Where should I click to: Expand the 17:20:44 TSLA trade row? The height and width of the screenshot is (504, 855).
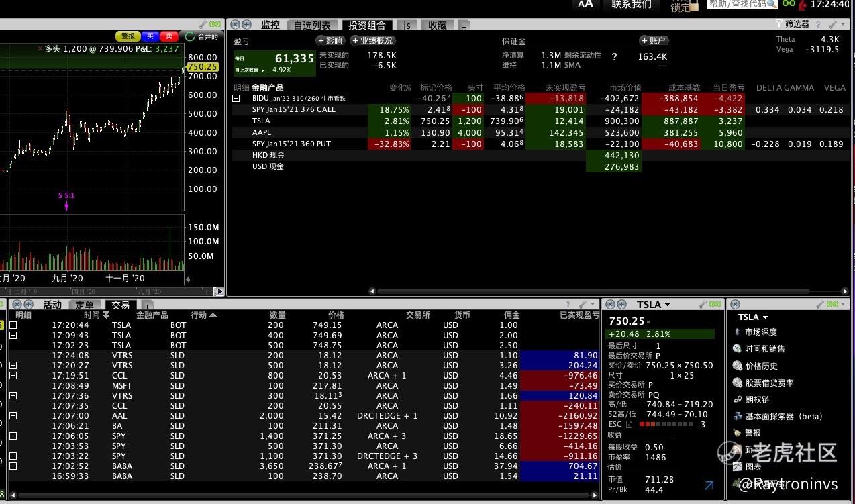[13, 325]
